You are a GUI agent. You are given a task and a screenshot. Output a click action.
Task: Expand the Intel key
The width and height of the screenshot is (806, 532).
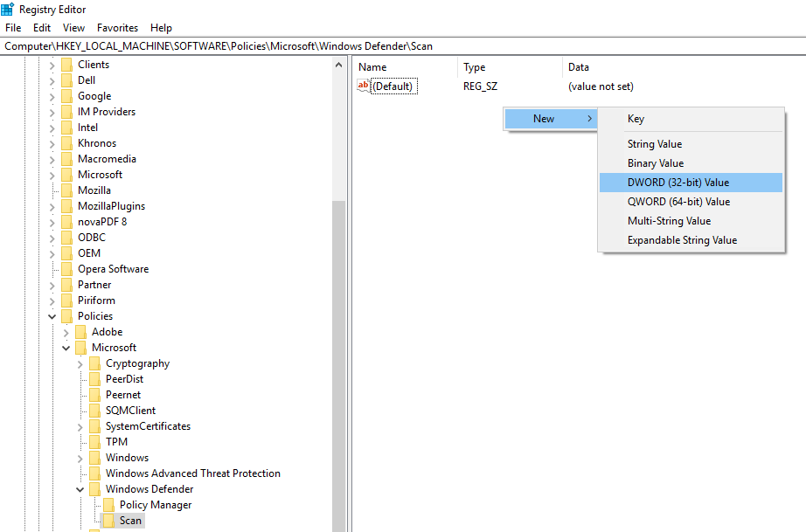pos(52,127)
